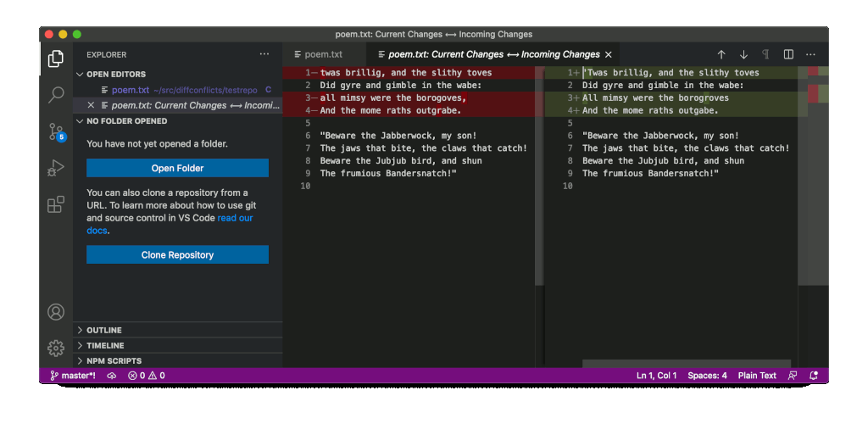Click the red close window button

click(48, 34)
